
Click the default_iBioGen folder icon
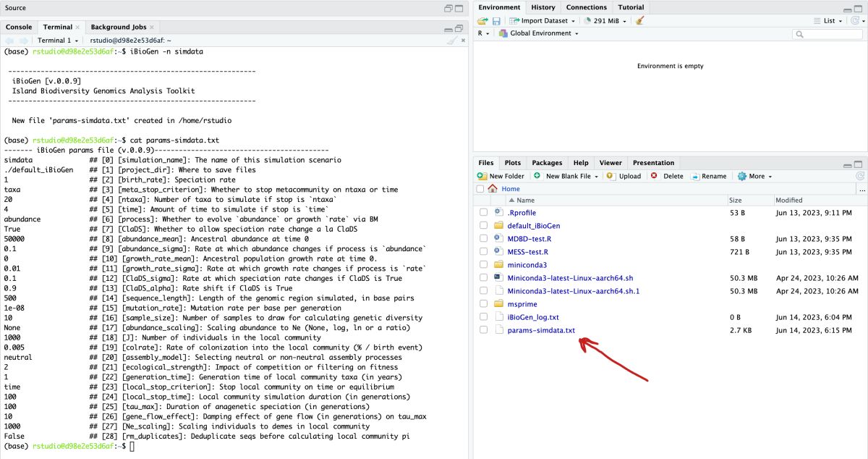pyautogui.click(x=498, y=225)
